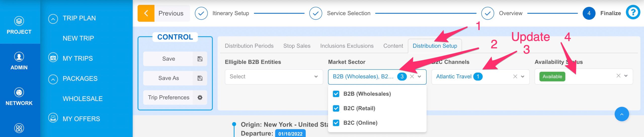The image size is (644, 137).
Task: Uncheck the B2B (Wholesales) option
Action: (x=336, y=94)
